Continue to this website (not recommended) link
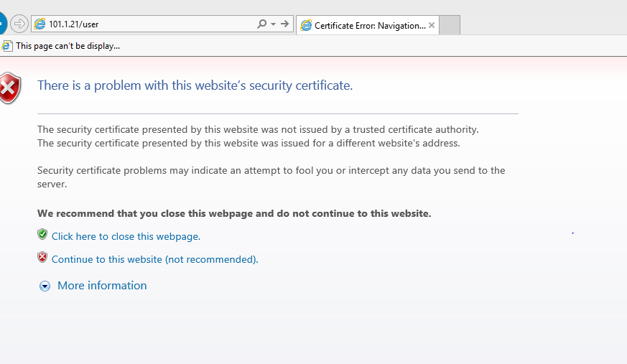The height and width of the screenshot is (364, 627). tap(154, 259)
